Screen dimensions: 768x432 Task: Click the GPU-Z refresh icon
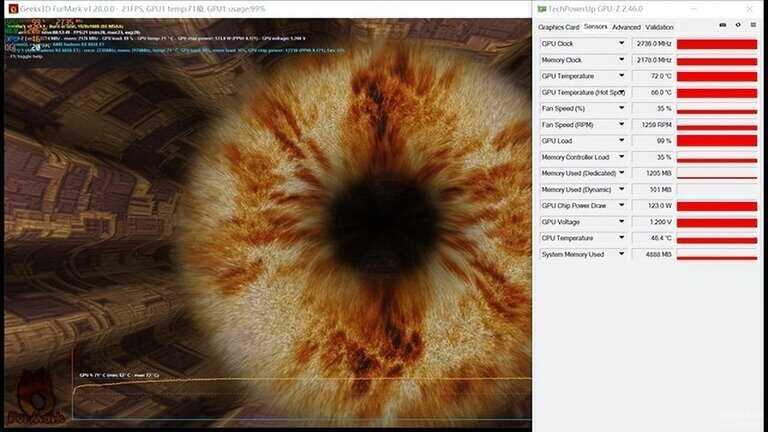point(738,25)
